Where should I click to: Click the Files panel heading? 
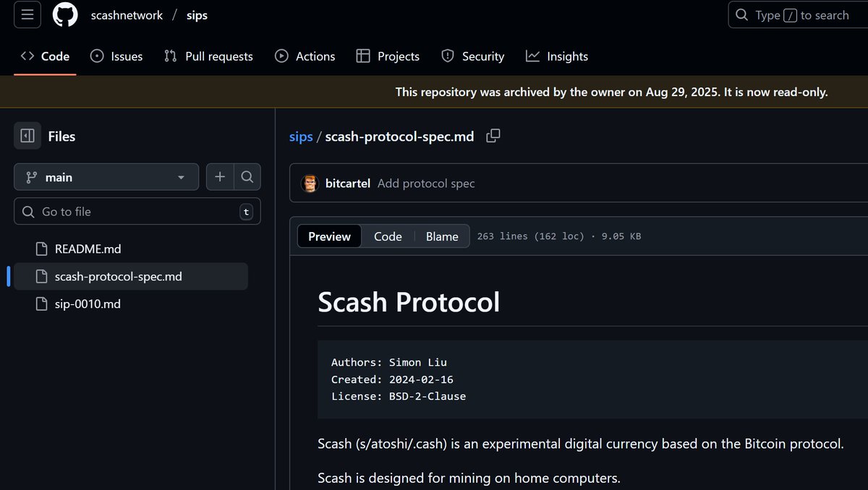pos(61,136)
